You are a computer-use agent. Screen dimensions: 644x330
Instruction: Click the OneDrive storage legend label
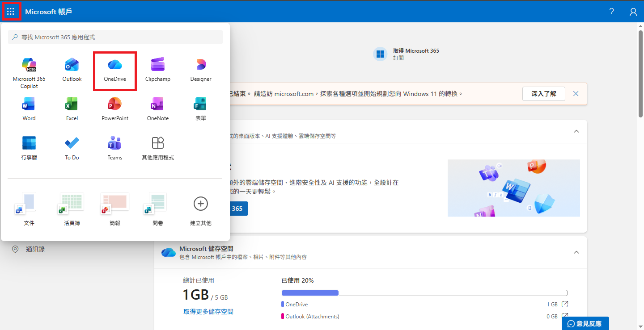point(297,305)
